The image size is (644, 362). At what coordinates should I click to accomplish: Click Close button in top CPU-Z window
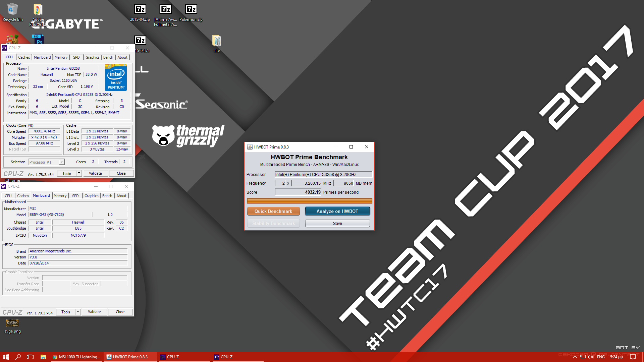point(121,173)
